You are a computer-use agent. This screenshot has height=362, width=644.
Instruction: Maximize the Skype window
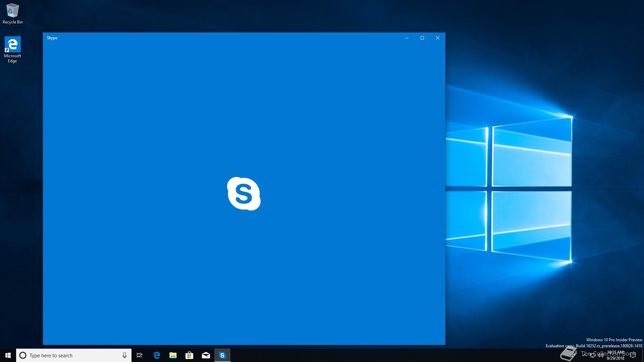(422, 38)
